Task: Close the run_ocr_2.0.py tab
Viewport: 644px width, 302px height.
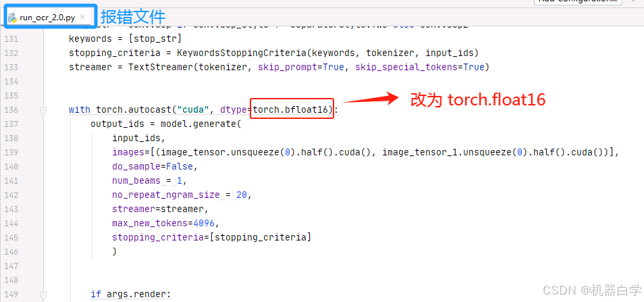Action: [x=82, y=18]
